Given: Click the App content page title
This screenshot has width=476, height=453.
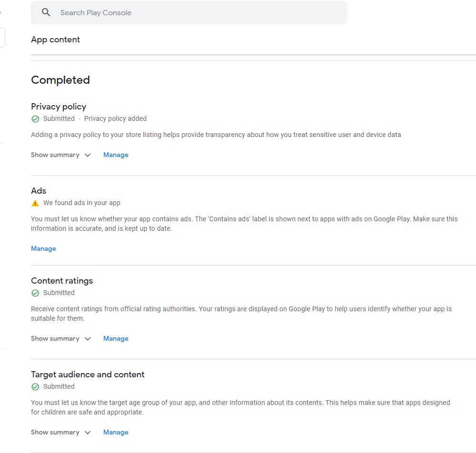Looking at the screenshot, I should click(55, 39).
